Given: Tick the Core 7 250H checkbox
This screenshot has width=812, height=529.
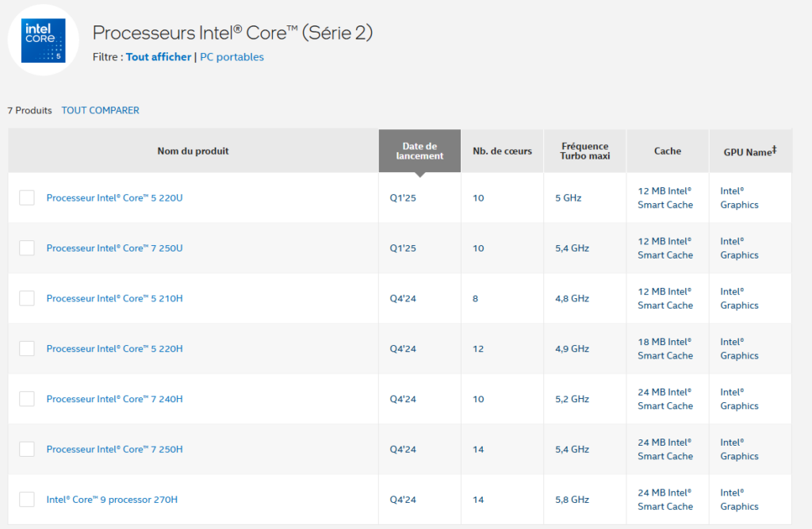Looking at the screenshot, I should (x=27, y=449).
